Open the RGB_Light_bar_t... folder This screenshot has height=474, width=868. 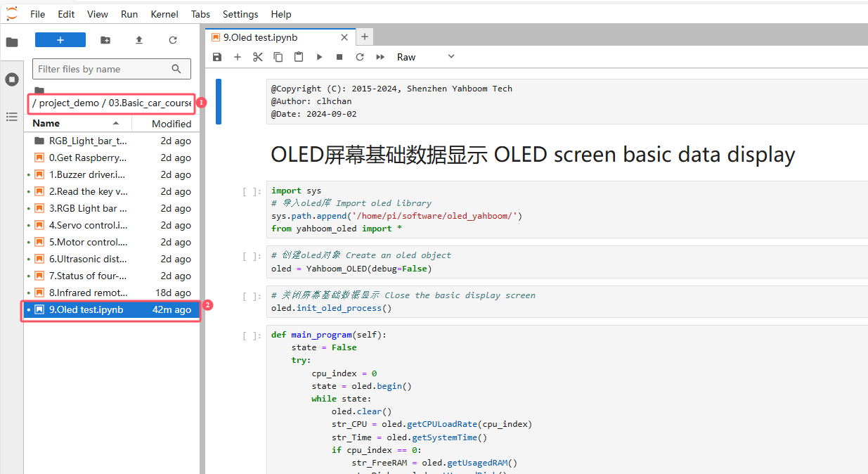pyautogui.click(x=112, y=141)
